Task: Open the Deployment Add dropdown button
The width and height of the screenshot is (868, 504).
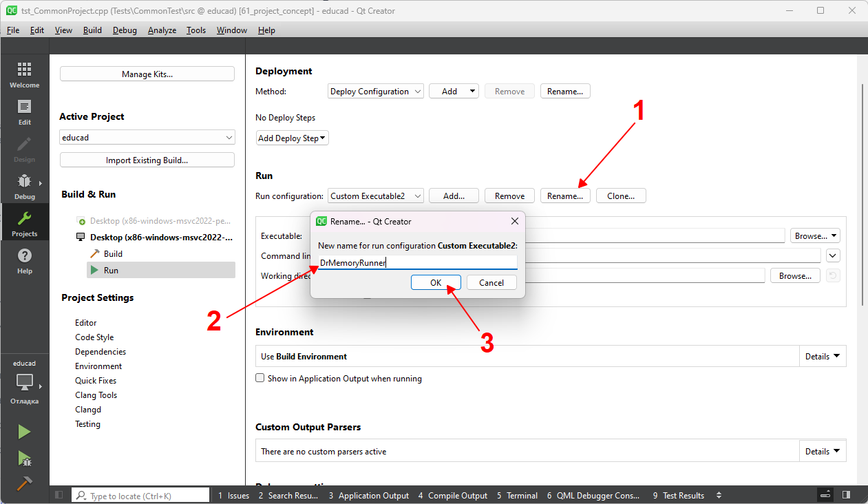Action: click(x=454, y=91)
